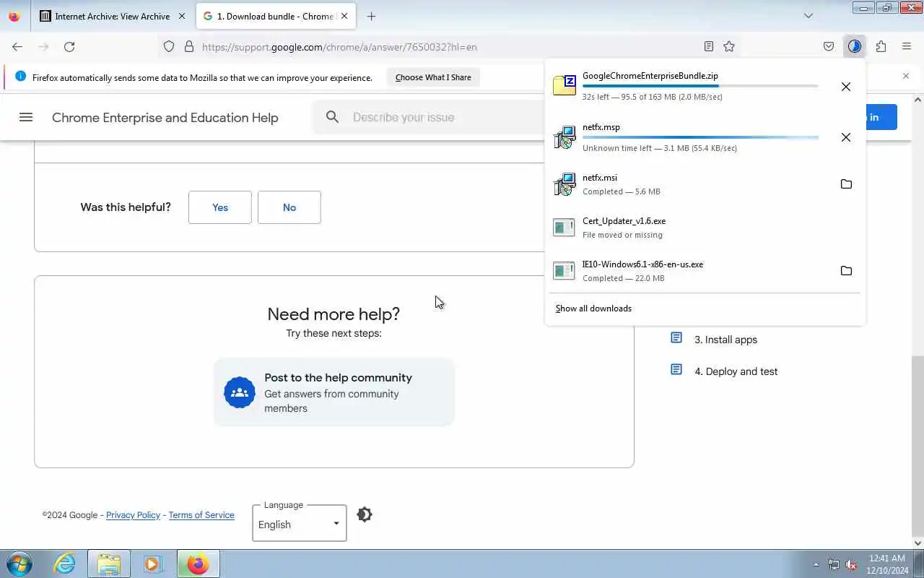This screenshot has height=578, width=924.
Task: Open the Terms of Service link
Action: pyautogui.click(x=201, y=515)
